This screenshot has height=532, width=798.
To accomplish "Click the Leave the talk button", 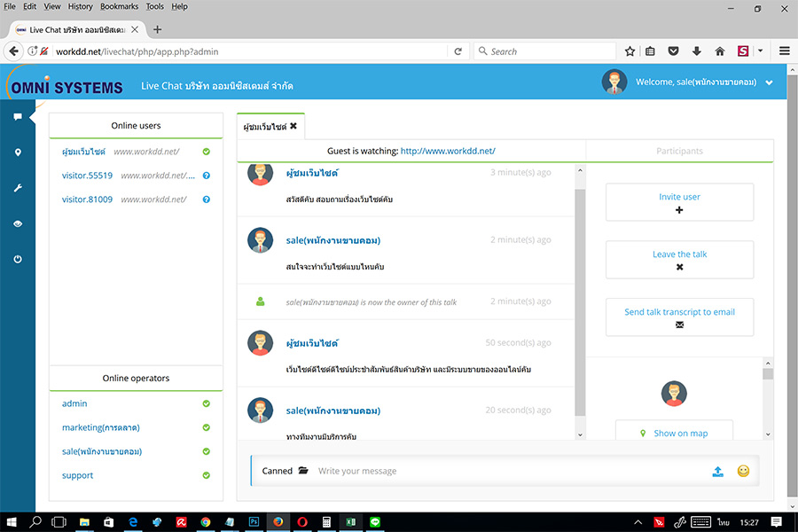I will click(679, 260).
